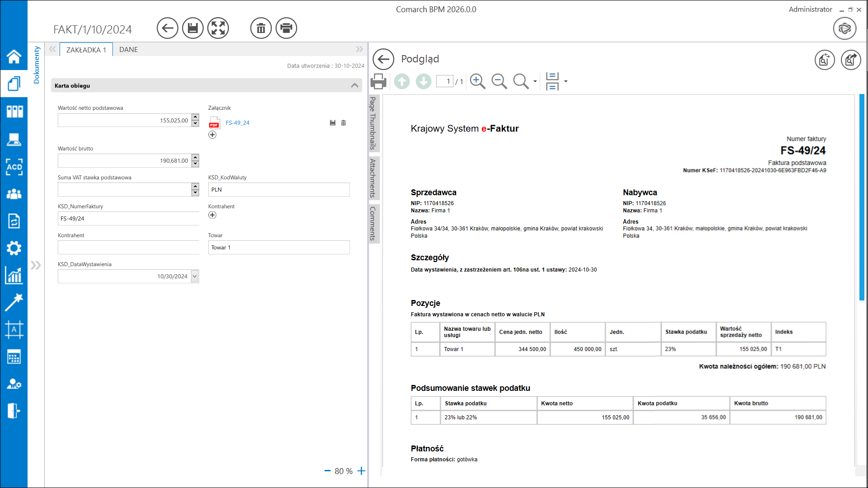Open the Attachments side tab

click(373, 178)
